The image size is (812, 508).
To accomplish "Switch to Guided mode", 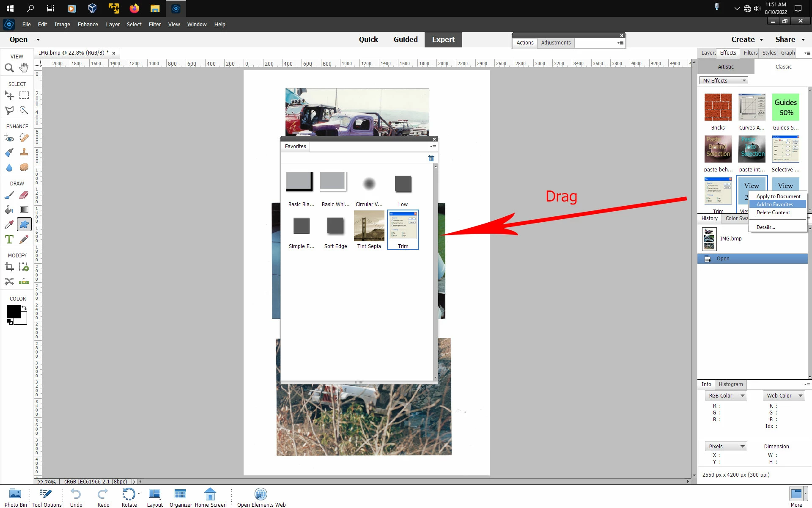I will pyautogui.click(x=405, y=39).
